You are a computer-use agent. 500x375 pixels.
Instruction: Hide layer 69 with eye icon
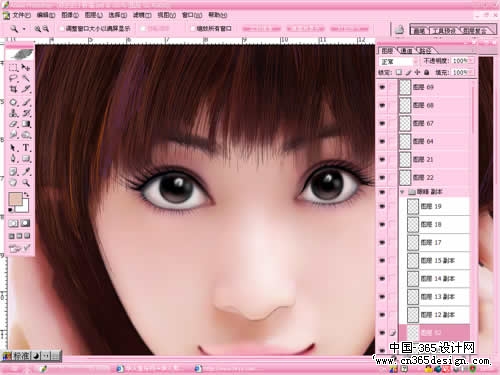tap(382, 87)
